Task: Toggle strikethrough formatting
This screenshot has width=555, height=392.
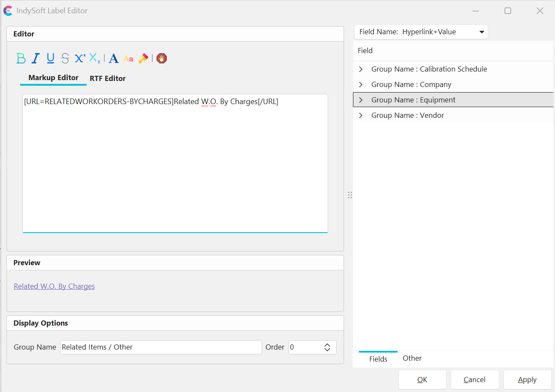Action: tap(65, 58)
